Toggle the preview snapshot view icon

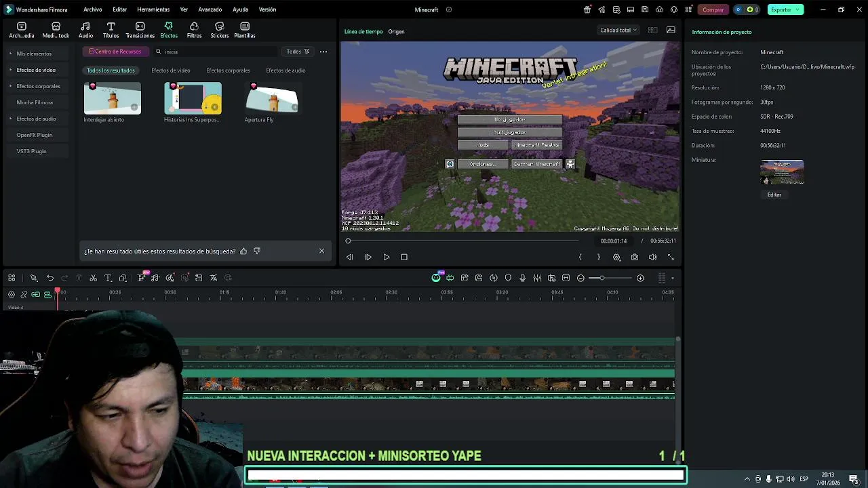pos(671,30)
